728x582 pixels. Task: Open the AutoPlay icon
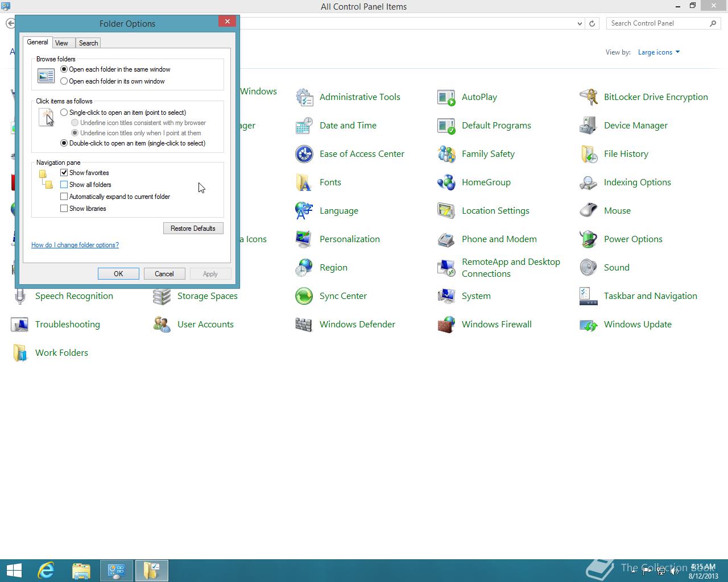[446, 97]
